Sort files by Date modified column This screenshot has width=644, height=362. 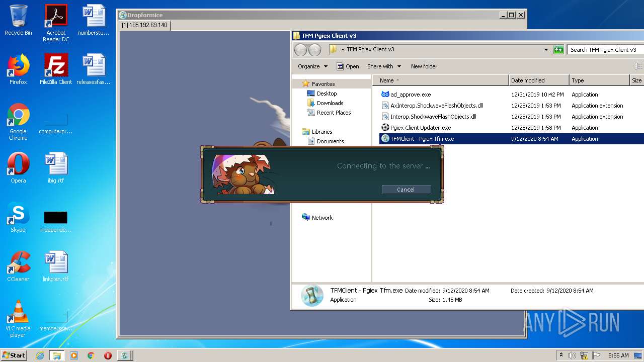(x=539, y=80)
